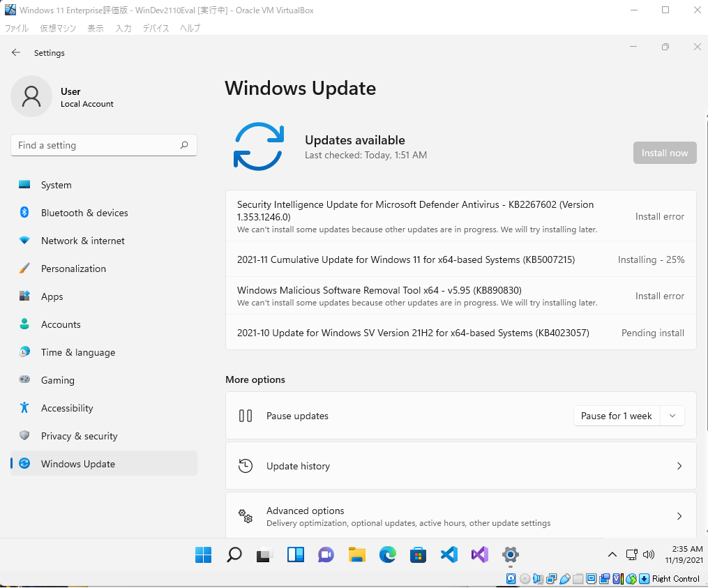Click the Update history clock icon
Image resolution: width=708 pixels, height=588 pixels.
[x=245, y=466]
